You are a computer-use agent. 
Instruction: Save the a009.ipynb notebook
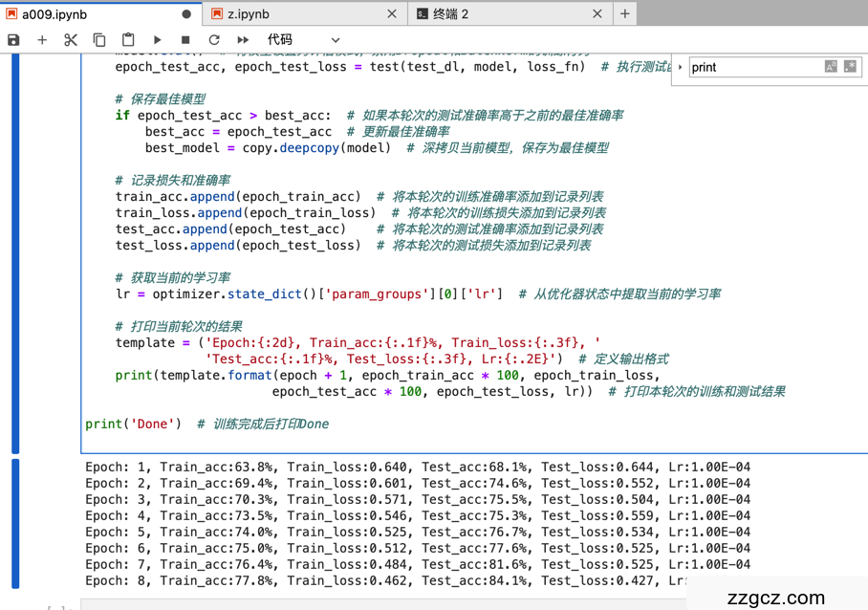12,40
